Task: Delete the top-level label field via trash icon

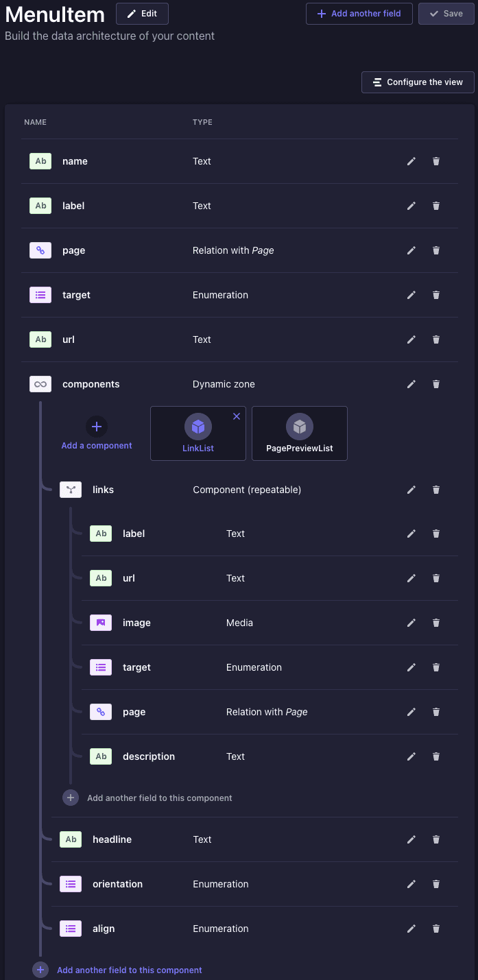Action: click(436, 206)
